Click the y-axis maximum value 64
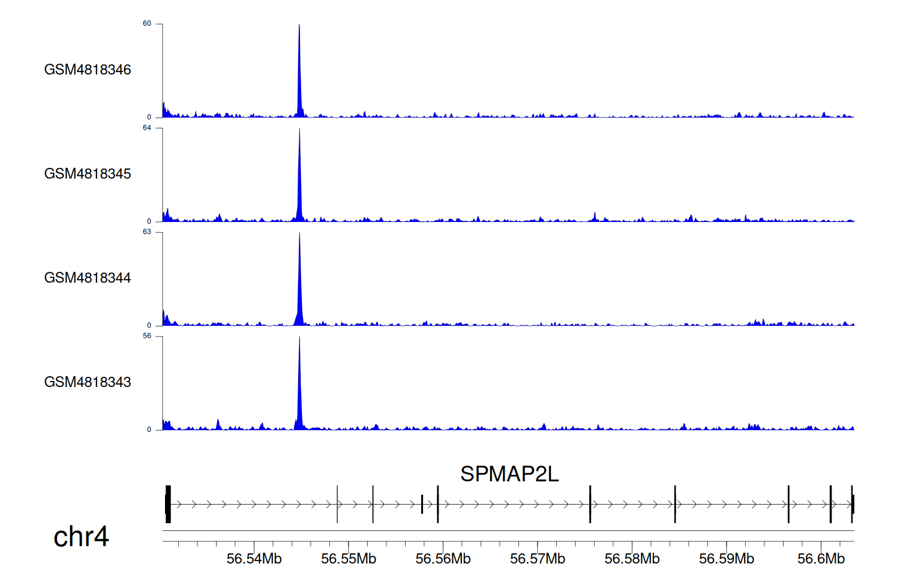The image size is (900, 588). point(147,128)
